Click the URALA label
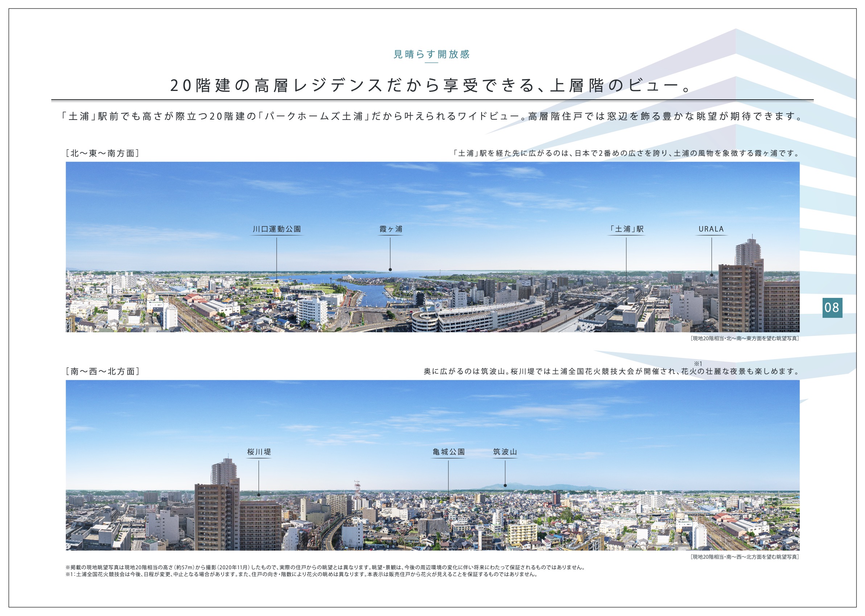865x616 pixels. [x=711, y=229]
